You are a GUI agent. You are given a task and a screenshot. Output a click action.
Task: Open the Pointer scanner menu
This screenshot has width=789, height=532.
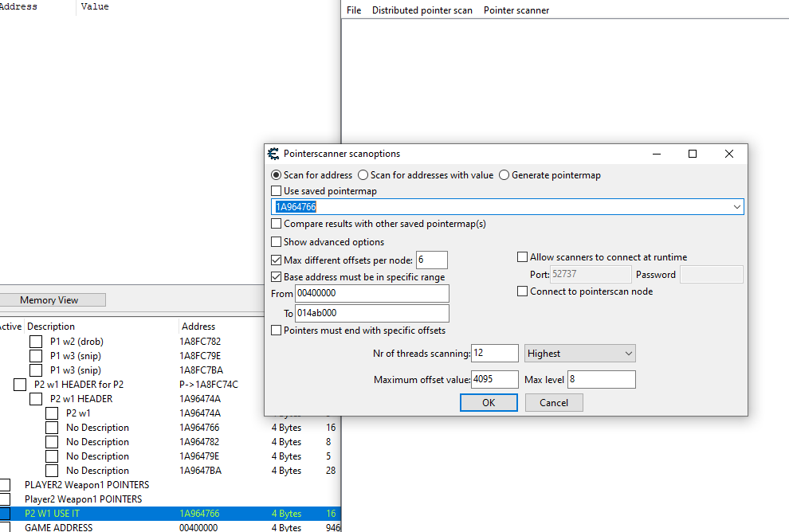[516, 10]
